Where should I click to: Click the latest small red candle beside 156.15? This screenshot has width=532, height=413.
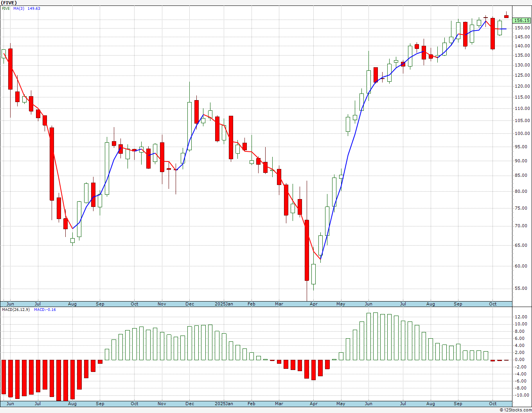pos(507,16)
